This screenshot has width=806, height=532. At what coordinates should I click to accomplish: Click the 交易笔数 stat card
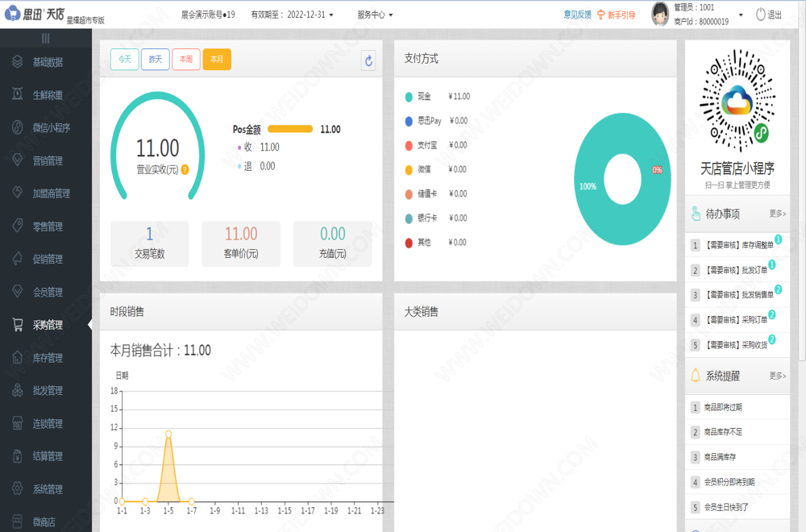[x=150, y=243]
